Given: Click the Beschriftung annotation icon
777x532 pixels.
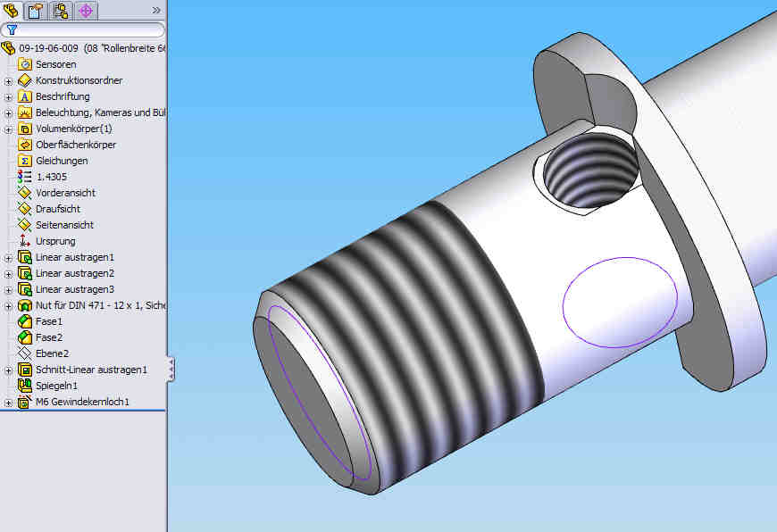Looking at the screenshot, I should point(25,96).
